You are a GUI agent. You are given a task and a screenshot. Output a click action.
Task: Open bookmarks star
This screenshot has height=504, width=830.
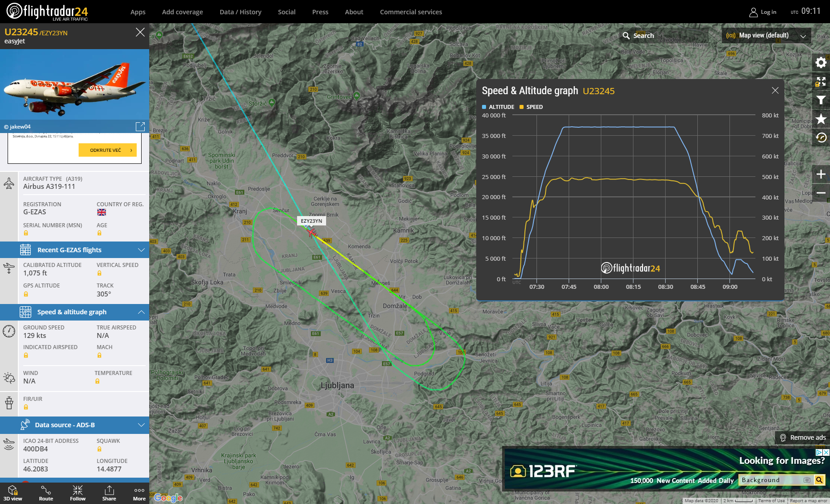click(821, 119)
